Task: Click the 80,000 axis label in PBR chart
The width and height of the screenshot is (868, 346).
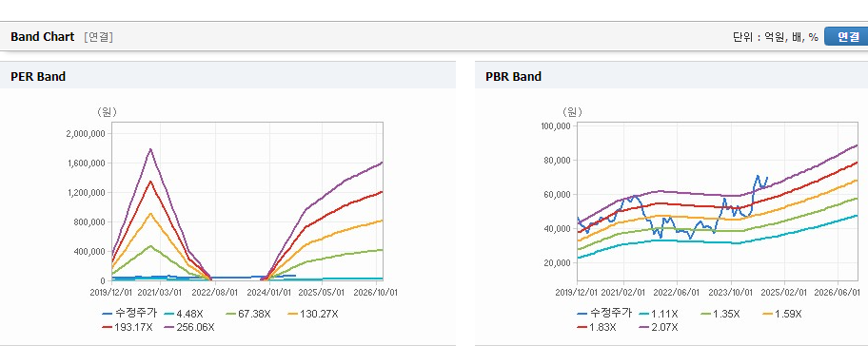Action: click(x=557, y=161)
